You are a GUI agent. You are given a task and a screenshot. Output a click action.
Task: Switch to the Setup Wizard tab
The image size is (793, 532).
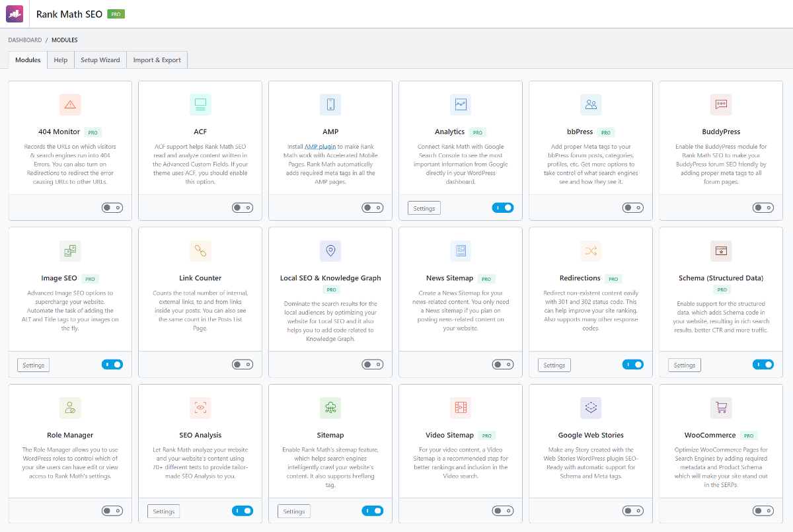[100, 60]
